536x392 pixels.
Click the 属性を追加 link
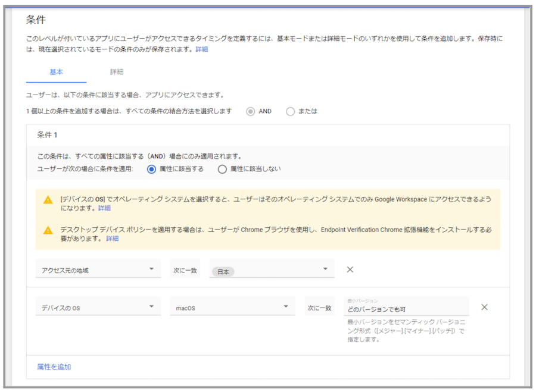tap(54, 367)
